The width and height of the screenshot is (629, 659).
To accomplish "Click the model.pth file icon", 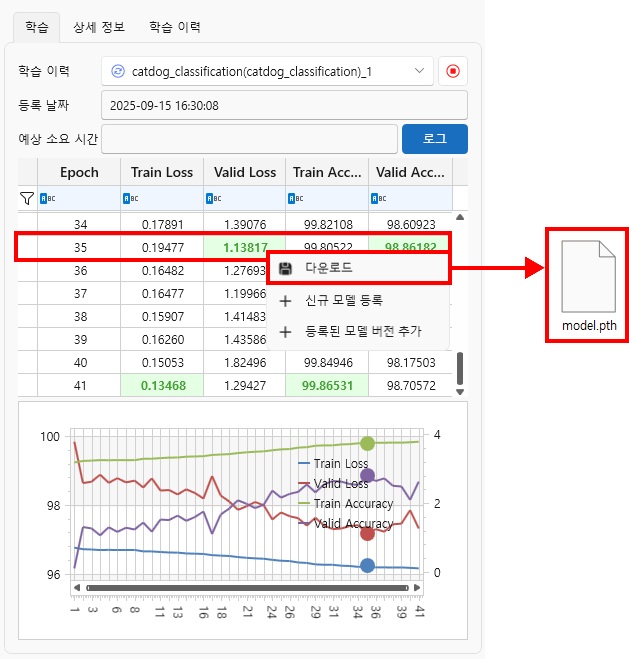I will [x=586, y=277].
